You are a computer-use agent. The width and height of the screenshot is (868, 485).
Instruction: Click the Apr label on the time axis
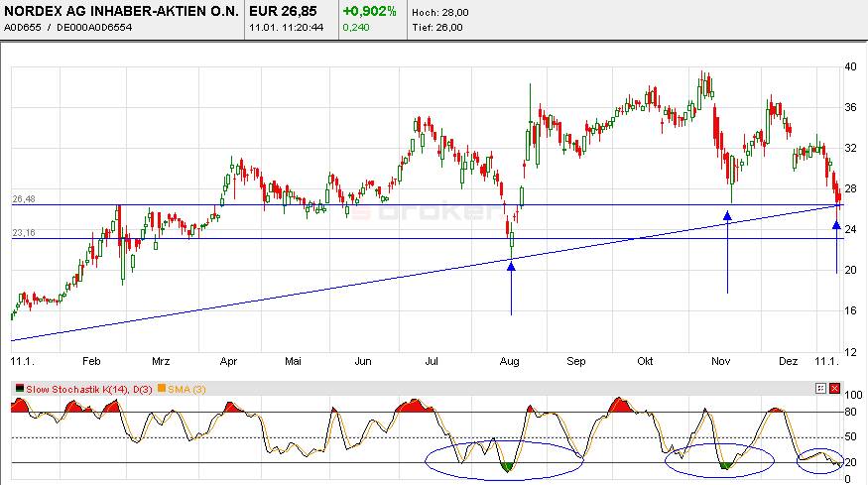[x=228, y=361]
